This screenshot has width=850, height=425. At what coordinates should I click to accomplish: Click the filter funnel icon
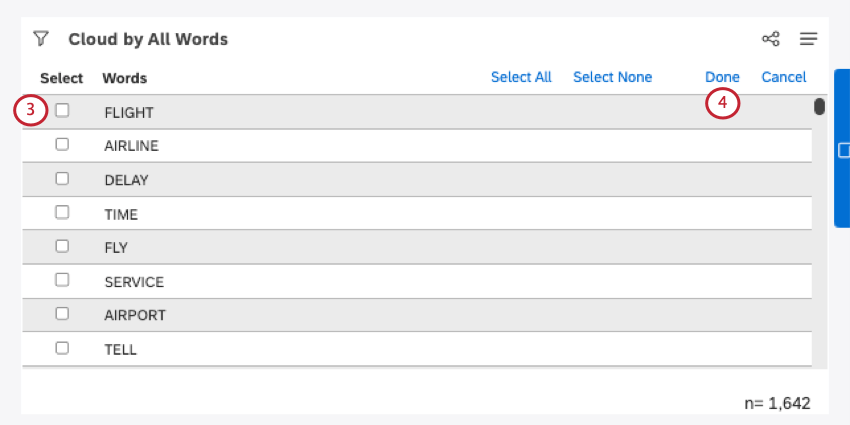click(40, 39)
